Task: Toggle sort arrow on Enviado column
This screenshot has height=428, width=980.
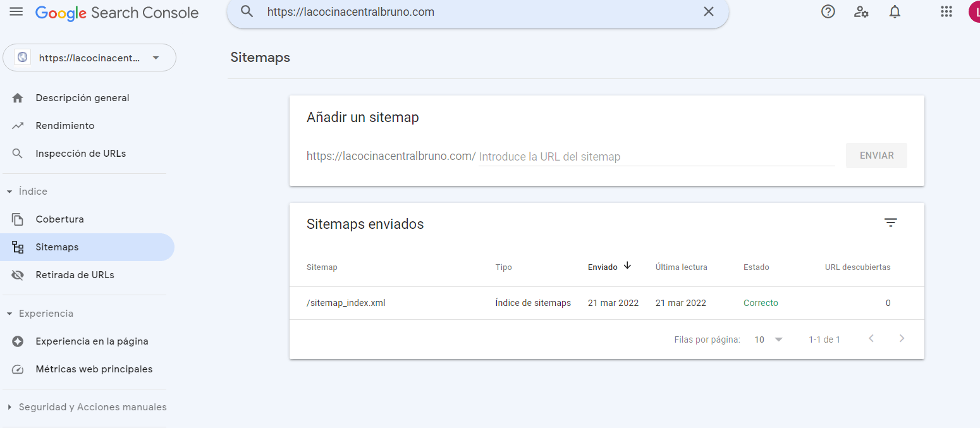Action: coord(627,266)
